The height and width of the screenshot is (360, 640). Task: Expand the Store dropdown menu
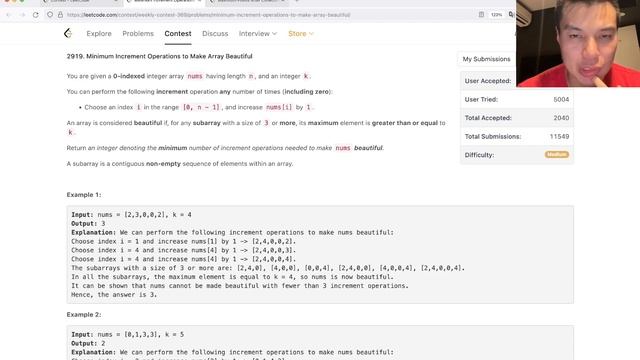click(x=301, y=33)
